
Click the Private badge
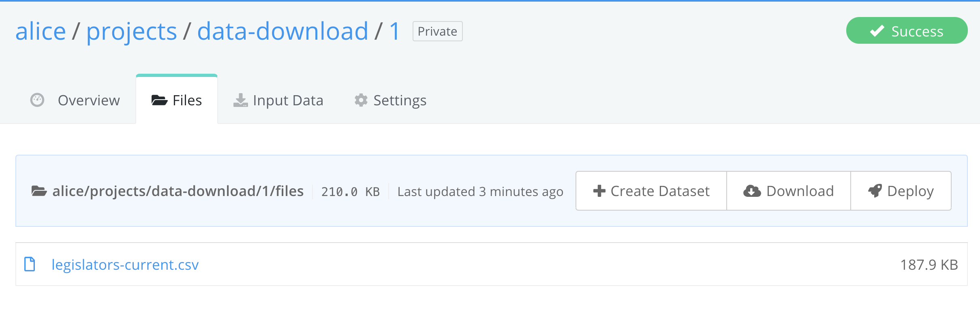pos(437,31)
